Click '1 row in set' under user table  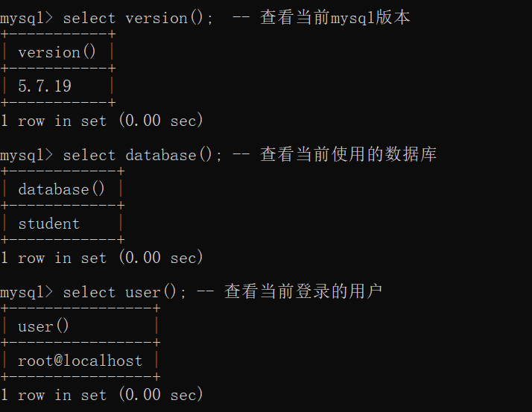click(54, 395)
